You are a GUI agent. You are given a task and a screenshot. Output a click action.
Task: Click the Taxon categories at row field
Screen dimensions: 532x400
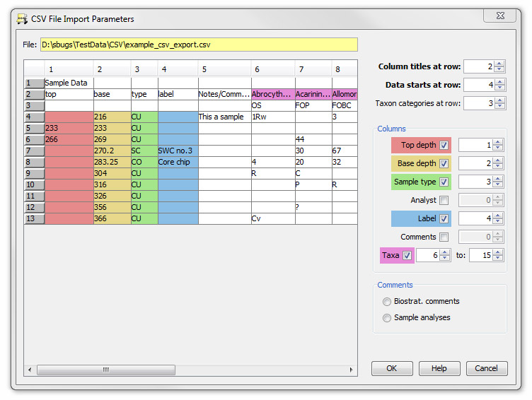pos(479,103)
